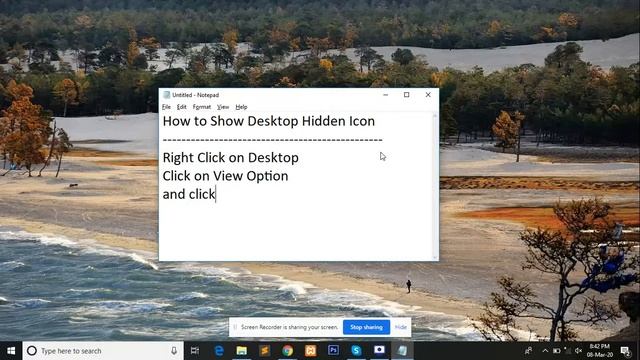
Task: Open the Edit menu in Notepad
Action: click(182, 107)
